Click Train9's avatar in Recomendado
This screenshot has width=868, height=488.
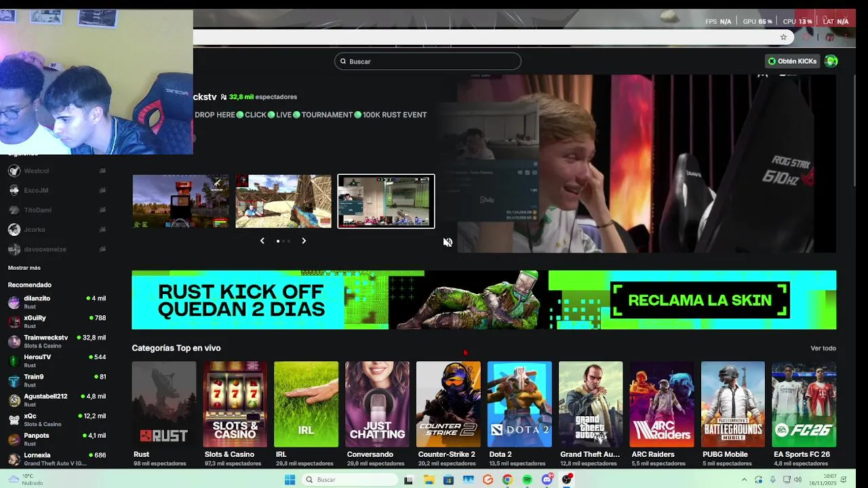tap(14, 381)
